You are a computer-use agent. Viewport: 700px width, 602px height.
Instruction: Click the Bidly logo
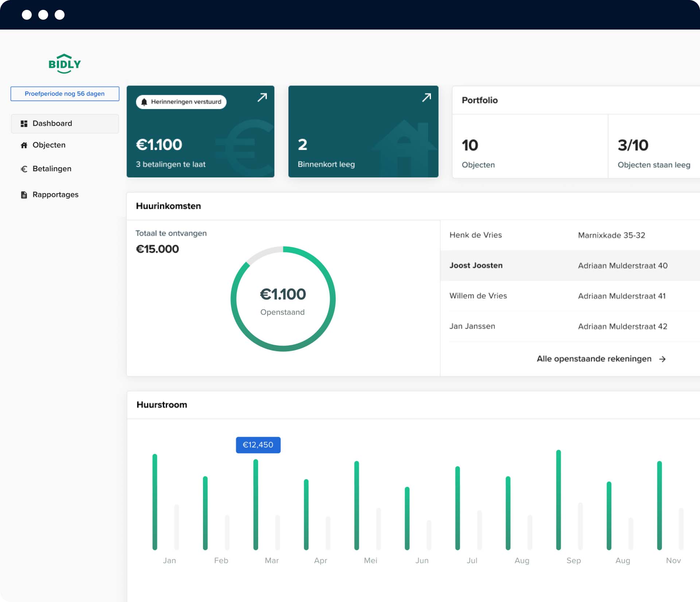65,64
